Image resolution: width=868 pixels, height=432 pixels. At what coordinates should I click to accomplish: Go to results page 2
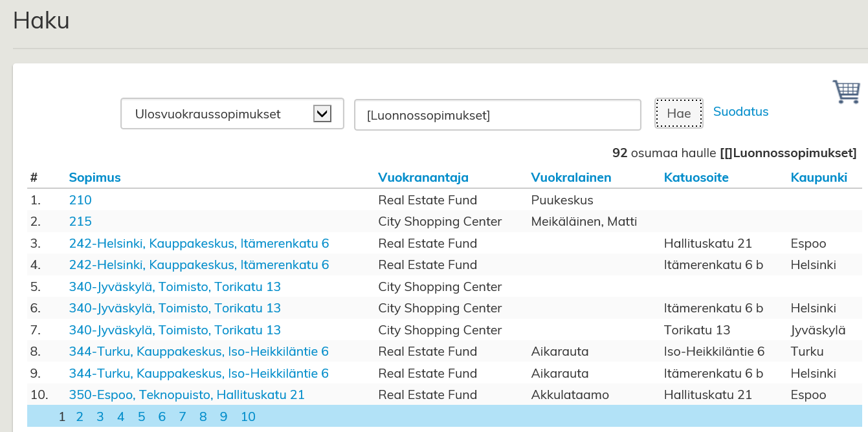(80, 416)
